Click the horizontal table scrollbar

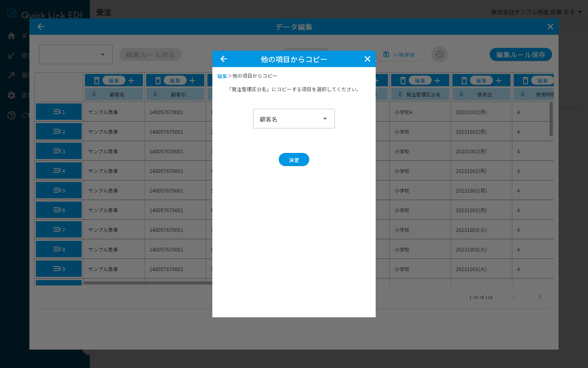148,283
